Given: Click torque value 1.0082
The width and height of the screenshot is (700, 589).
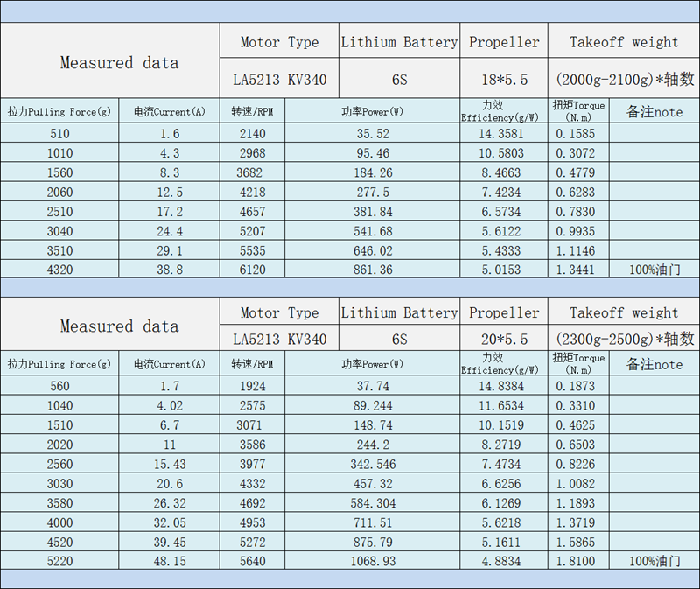Looking at the screenshot, I should click(578, 484).
